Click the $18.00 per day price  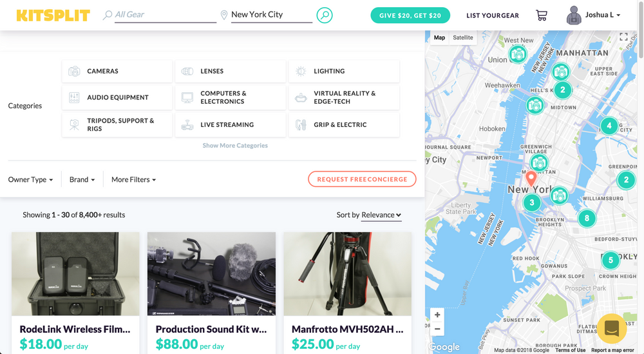54,344
